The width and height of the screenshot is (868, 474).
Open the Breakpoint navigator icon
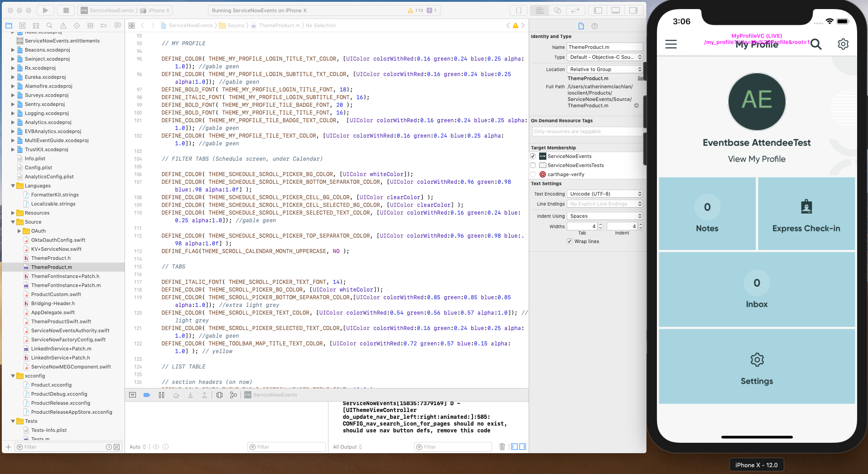[104, 25]
